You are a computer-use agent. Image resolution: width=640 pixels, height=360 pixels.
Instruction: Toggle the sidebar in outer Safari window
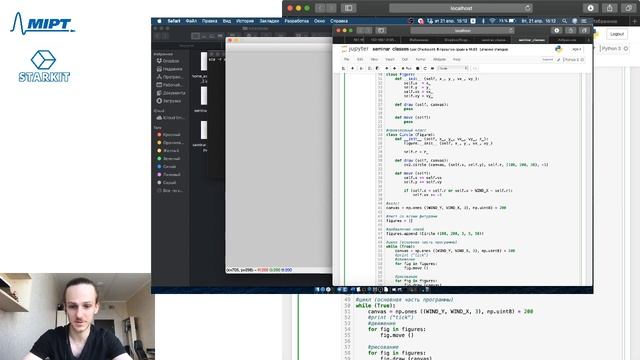click(x=349, y=8)
